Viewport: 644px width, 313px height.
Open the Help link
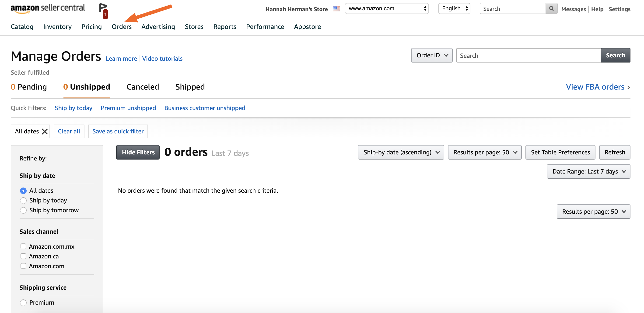click(597, 9)
